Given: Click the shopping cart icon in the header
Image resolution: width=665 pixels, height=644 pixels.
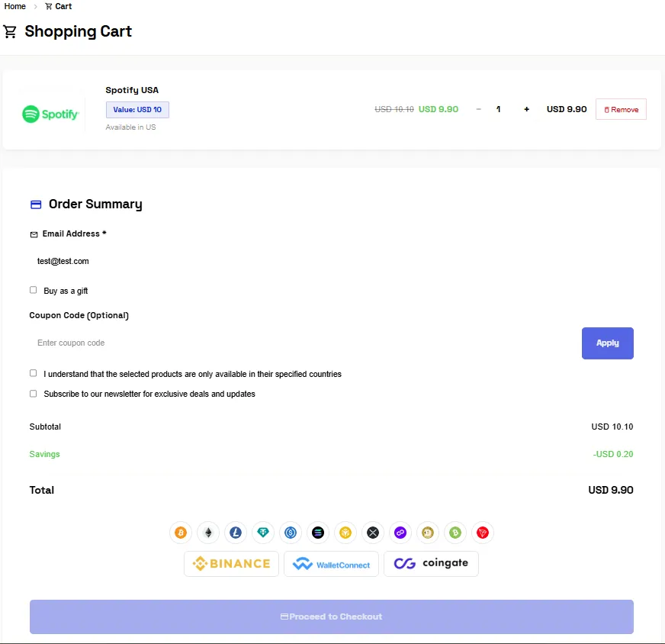Looking at the screenshot, I should click(x=10, y=31).
